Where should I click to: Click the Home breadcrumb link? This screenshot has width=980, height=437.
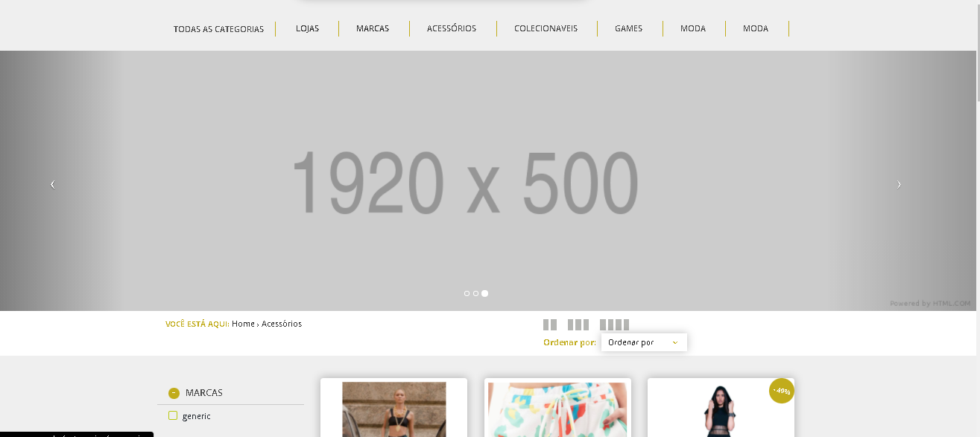click(243, 324)
